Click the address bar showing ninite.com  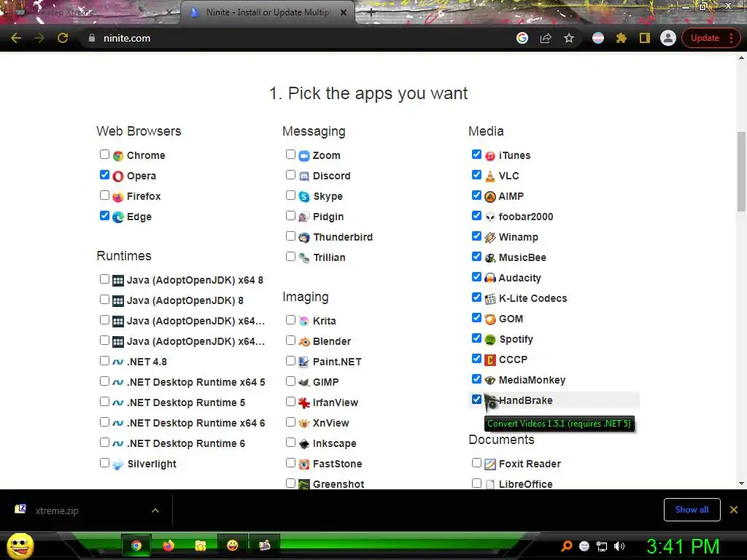click(x=300, y=38)
